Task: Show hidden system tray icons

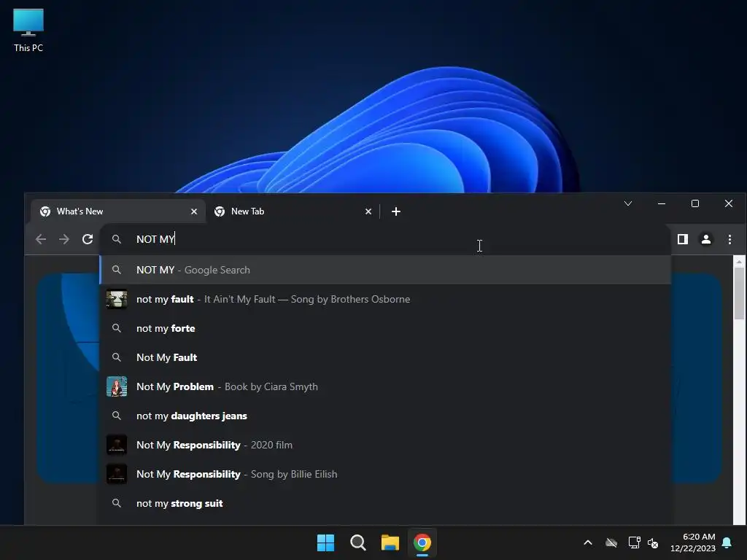Action: [x=588, y=542]
